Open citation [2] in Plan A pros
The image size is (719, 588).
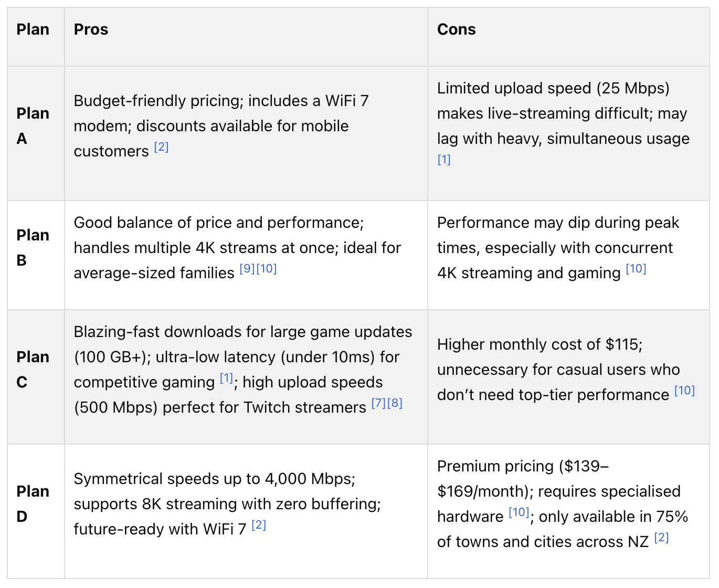click(161, 147)
